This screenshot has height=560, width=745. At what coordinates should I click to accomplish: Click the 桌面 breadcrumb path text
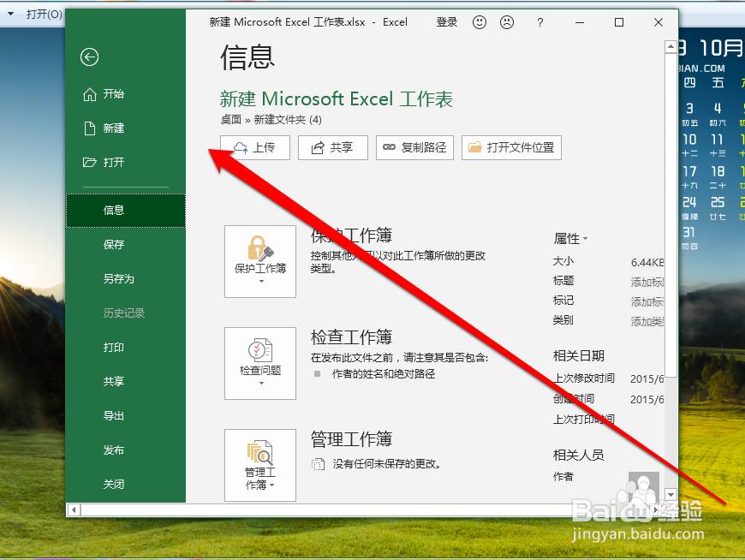point(231,120)
